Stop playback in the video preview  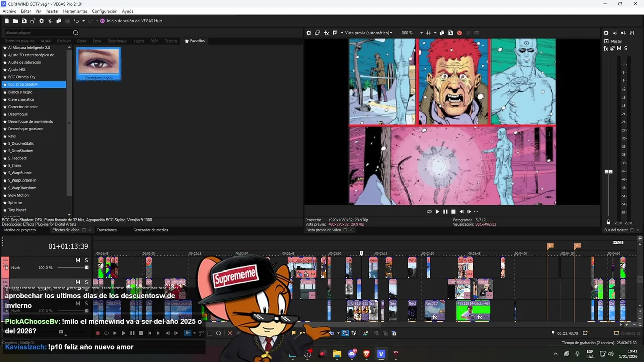coord(453,212)
